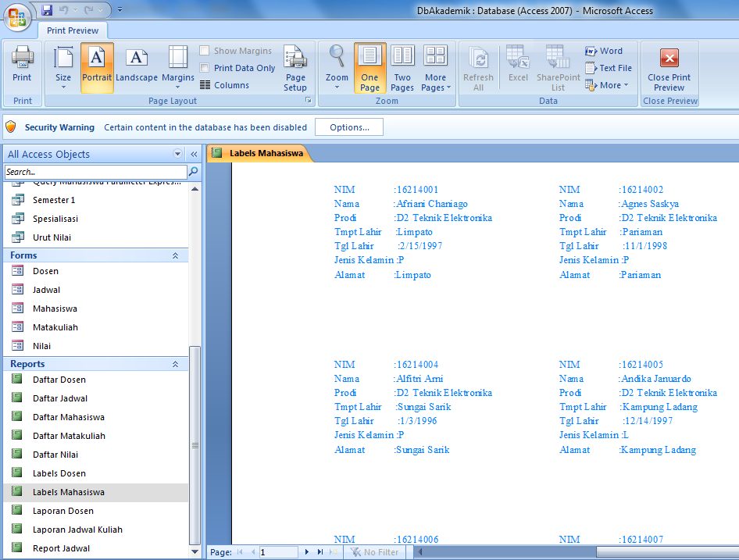Save via Quick Access floppy icon
Image resolution: width=739 pixels, height=560 pixels.
pyautogui.click(x=47, y=10)
